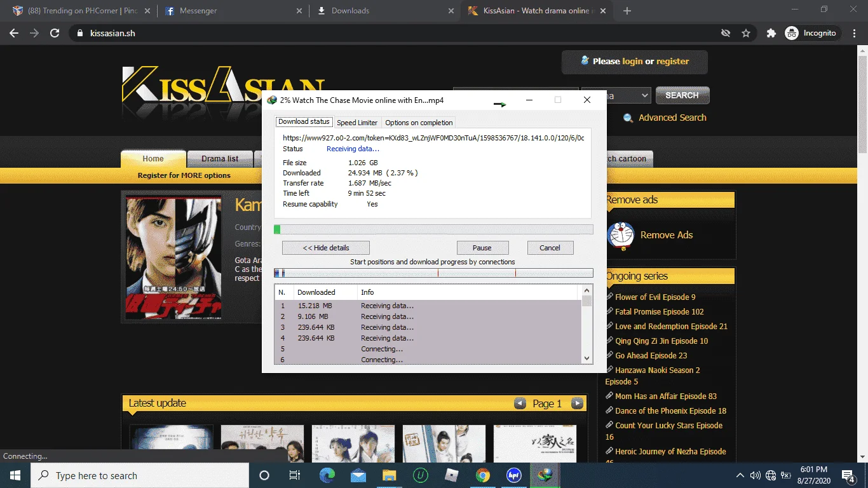Click the Kamen Teacher poster thumbnail
Screen dimensions: 868x488
click(174, 257)
